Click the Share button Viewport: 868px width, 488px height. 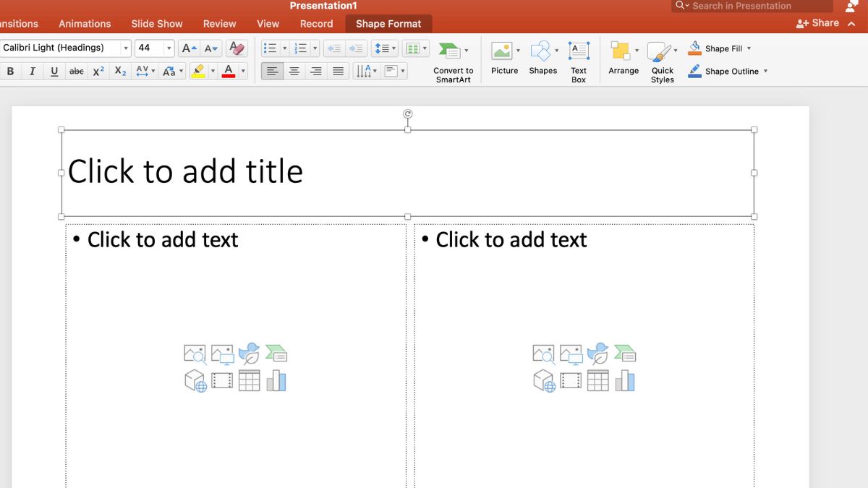(x=817, y=23)
